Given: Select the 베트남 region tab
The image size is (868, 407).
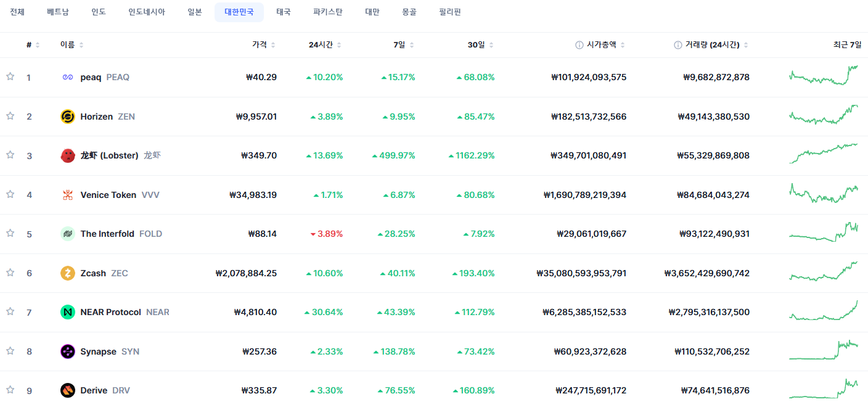Looking at the screenshot, I should [58, 12].
